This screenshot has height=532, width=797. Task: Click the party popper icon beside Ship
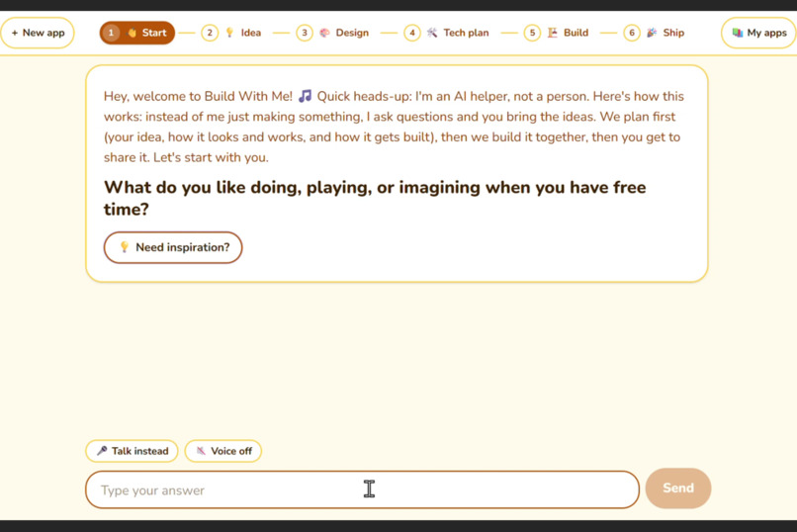point(652,33)
